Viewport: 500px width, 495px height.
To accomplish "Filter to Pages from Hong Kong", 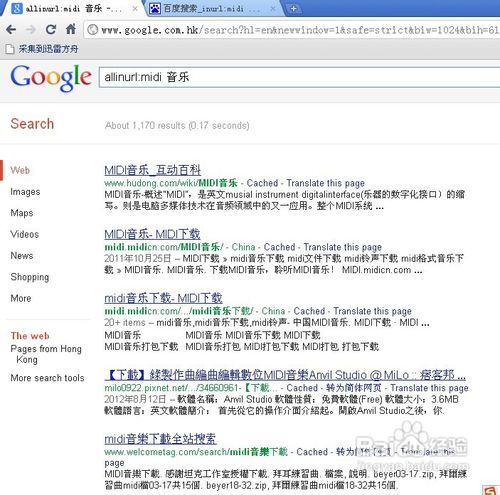I will [x=46, y=354].
